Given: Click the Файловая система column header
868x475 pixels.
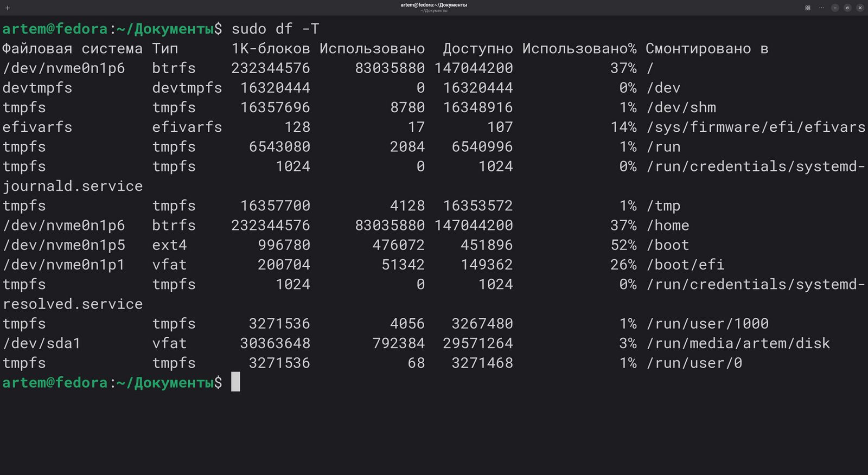Looking at the screenshot, I should [x=72, y=49].
